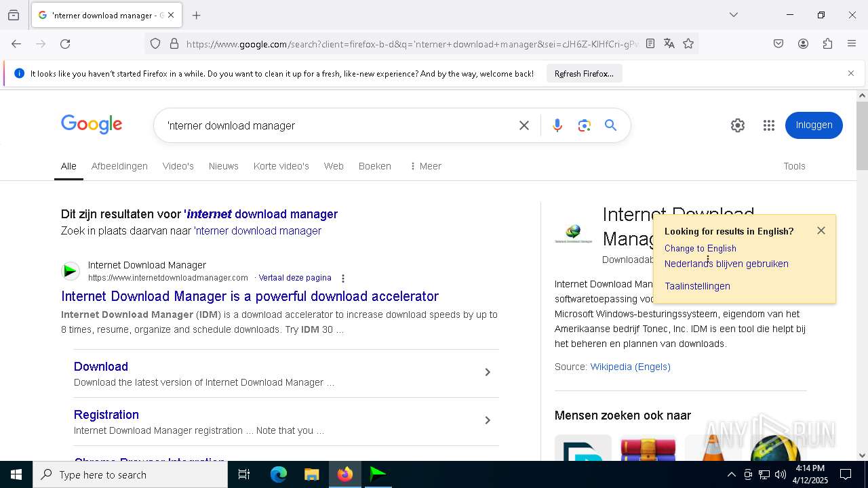Expand the Meer filters menu
The image size is (868, 488).
(x=426, y=166)
